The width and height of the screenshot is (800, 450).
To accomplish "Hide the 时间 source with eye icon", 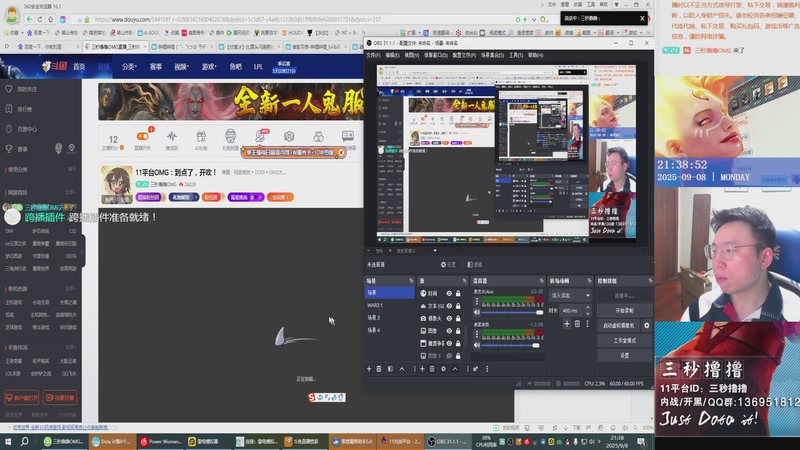I will pos(449,293).
